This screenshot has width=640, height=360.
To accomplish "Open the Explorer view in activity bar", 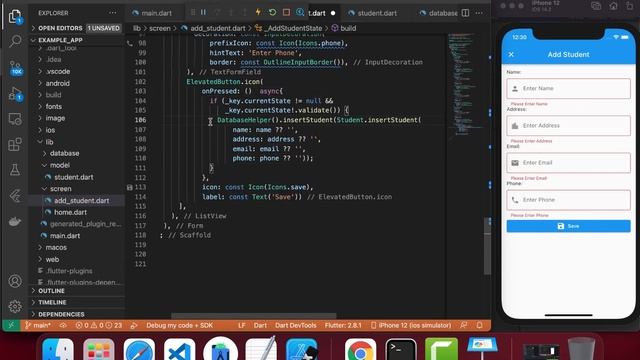I will point(15,16).
